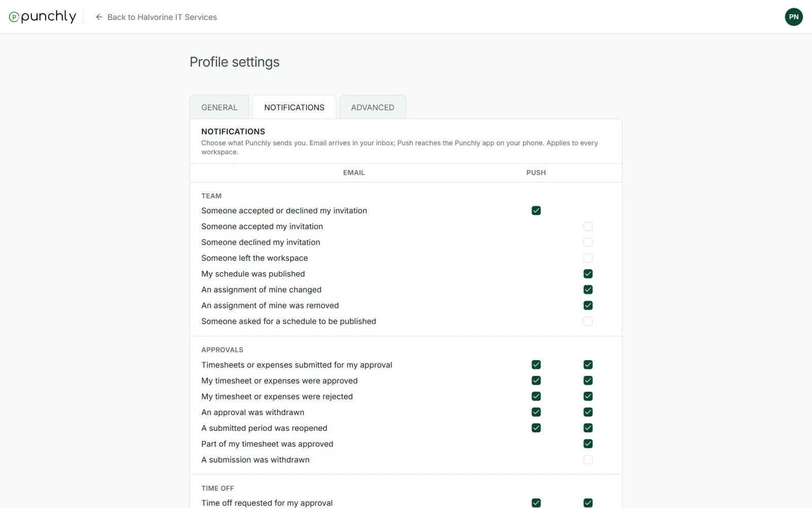Click the Punchly logo
This screenshot has height=508, width=812.
[x=43, y=17]
